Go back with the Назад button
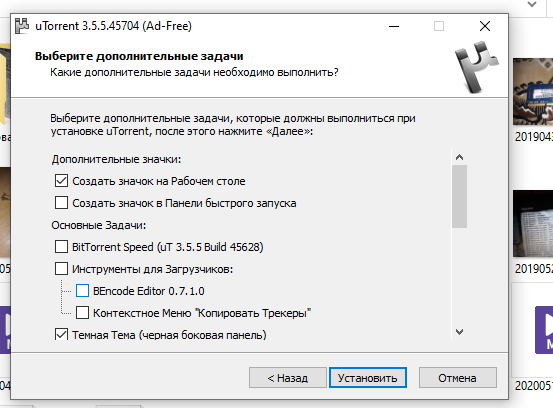The image size is (553, 408). click(288, 378)
